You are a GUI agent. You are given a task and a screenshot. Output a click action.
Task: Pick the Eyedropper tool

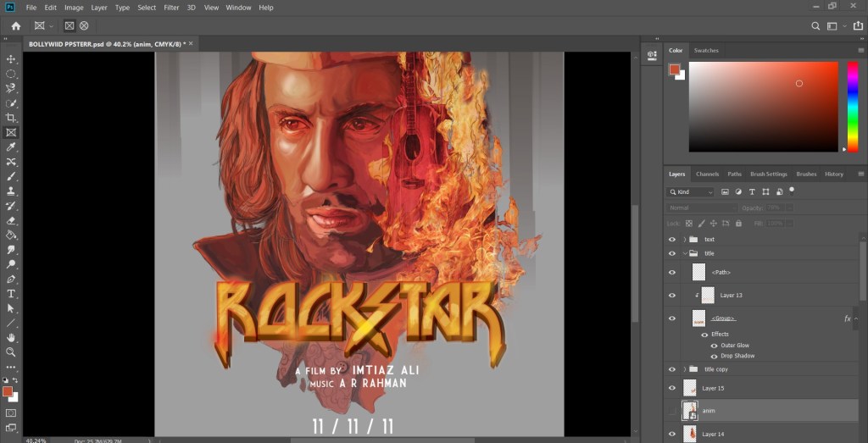11,147
